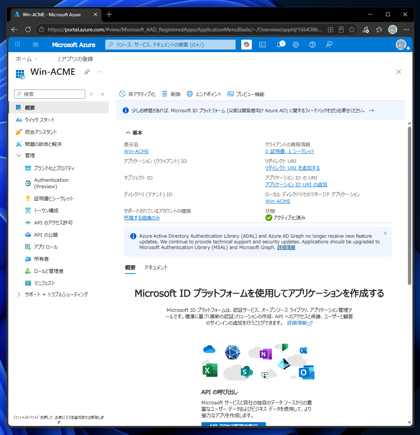The width and height of the screenshot is (420, 435).
Task: Open the Cloud Shell icon
Action: [x=263, y=44]
